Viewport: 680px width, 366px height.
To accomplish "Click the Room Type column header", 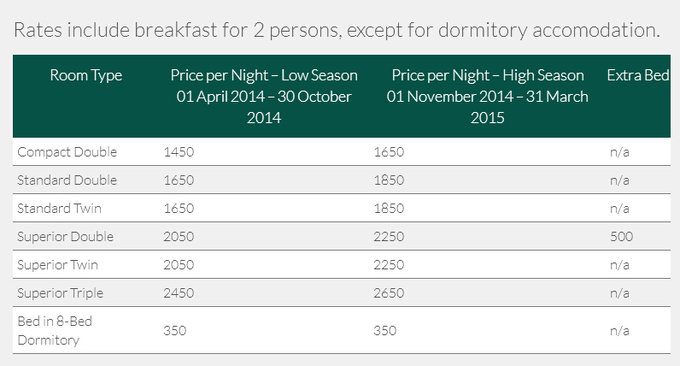I will pyautogui.click(x=86, y=75).
